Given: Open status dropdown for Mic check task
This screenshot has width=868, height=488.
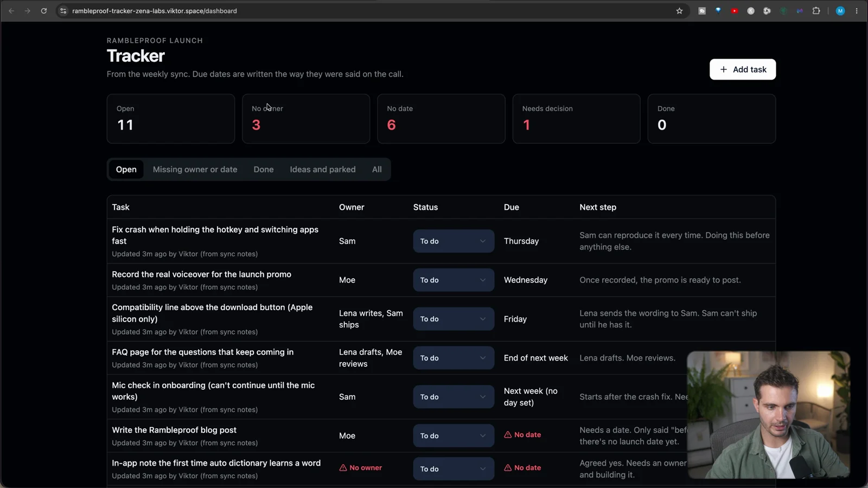Looking at the screenshot, I should 454,397.
